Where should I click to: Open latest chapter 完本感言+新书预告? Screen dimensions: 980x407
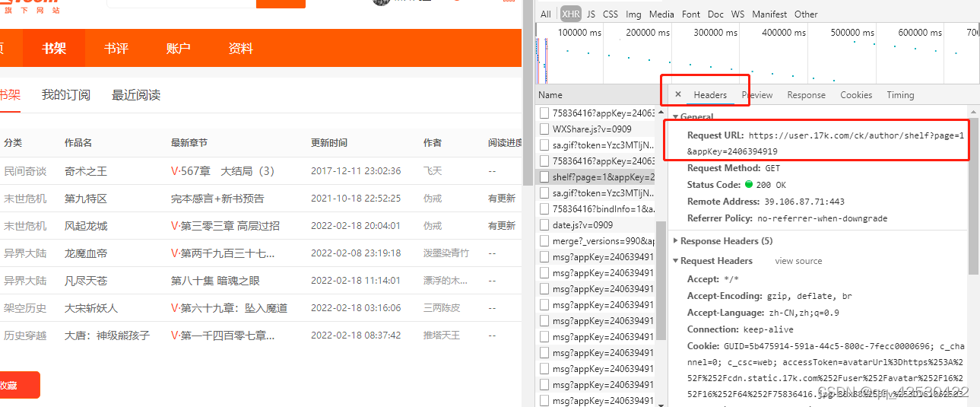point(217,199)
